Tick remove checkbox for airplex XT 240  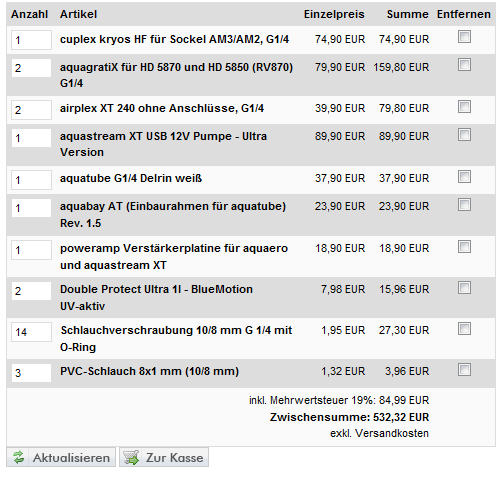[464, 107]
